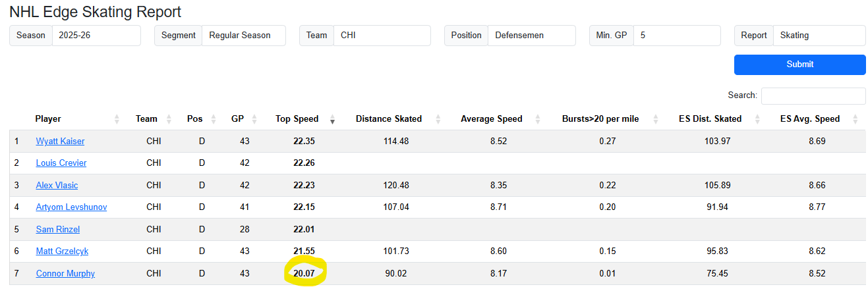Open Wyatt Kaiser player link
Screen dimensions: 868x287
click(60, 142)
